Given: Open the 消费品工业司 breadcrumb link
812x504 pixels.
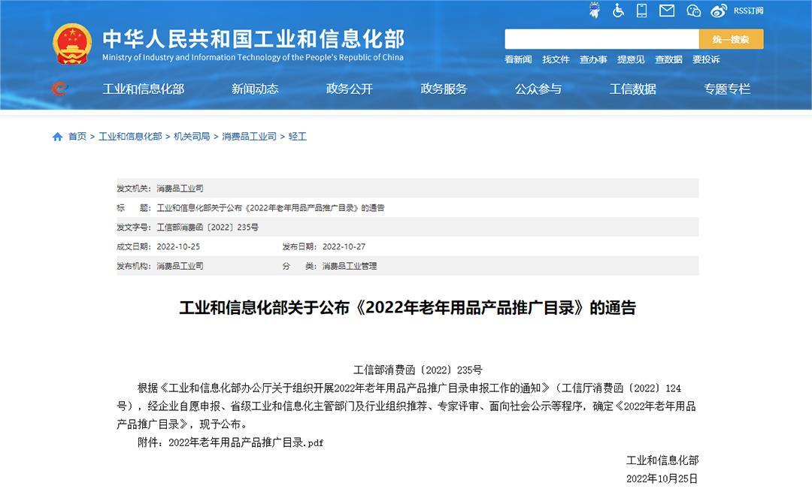Looking at the screenshot, I should [249, 137].
